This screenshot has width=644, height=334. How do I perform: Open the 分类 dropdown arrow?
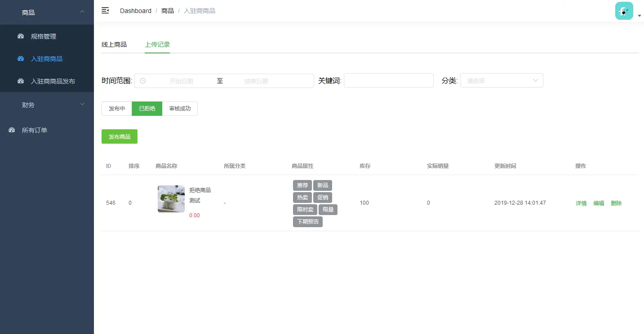[x=536, y=81]
